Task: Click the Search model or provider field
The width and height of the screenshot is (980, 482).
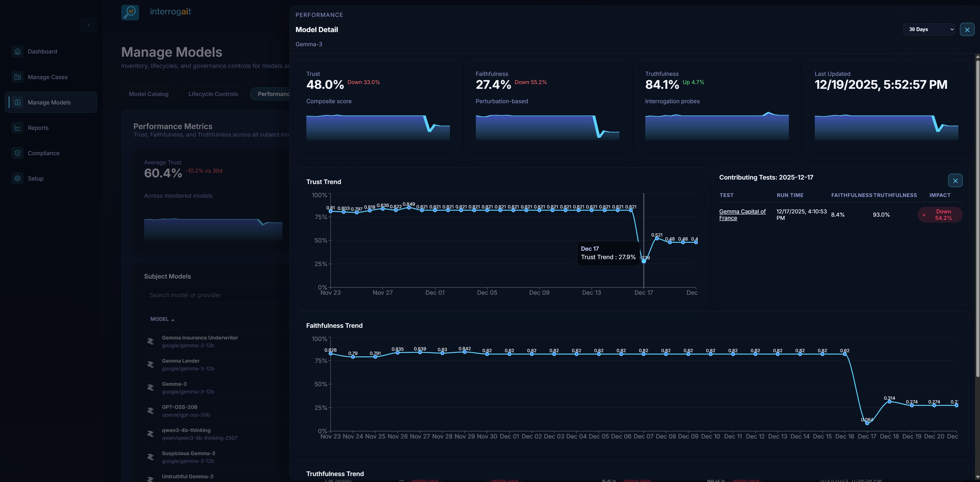Action: point(213,295)
